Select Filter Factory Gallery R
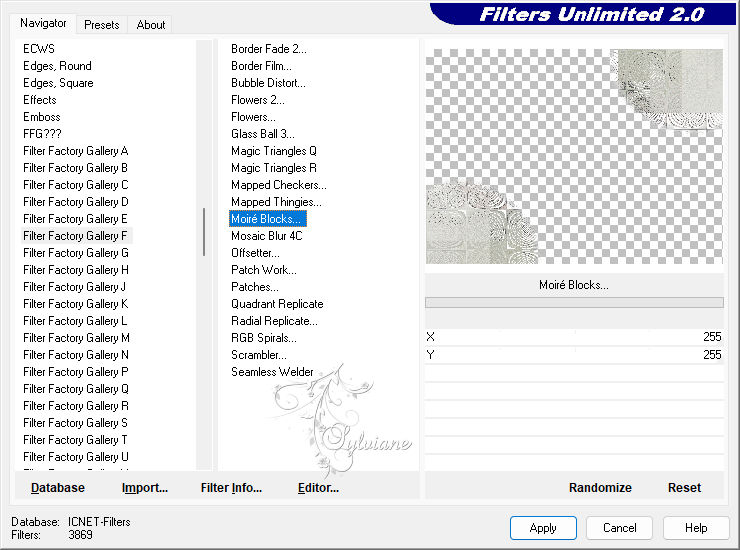Screen dimensions: 740x550 tap(76, 406)
